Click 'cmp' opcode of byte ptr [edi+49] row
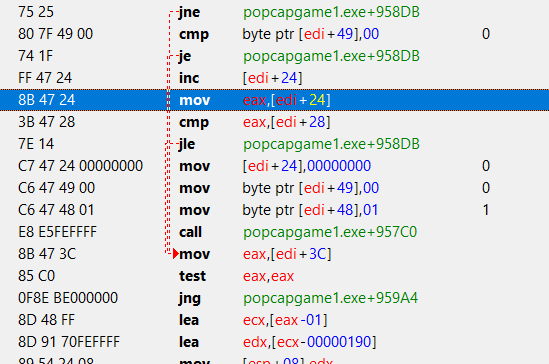This screenshot has height=364, width=549. point(194,34)
